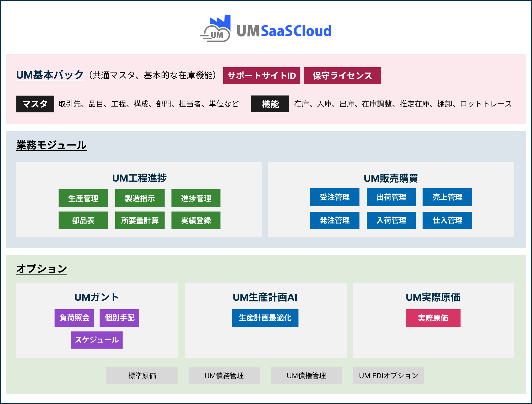Click the blue 生産計画最適化 button
Screen dimensions: 532x404
pyautogui.click(x=265, y=318)
